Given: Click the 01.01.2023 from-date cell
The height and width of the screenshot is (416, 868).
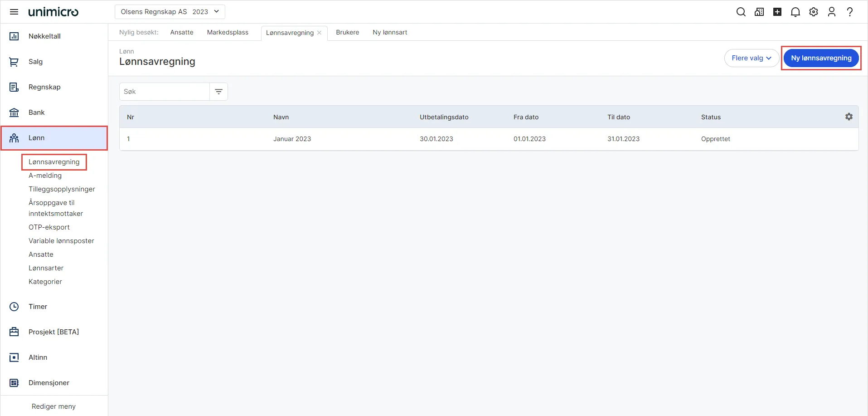Looking at the screenshot, I should point(529,139).
